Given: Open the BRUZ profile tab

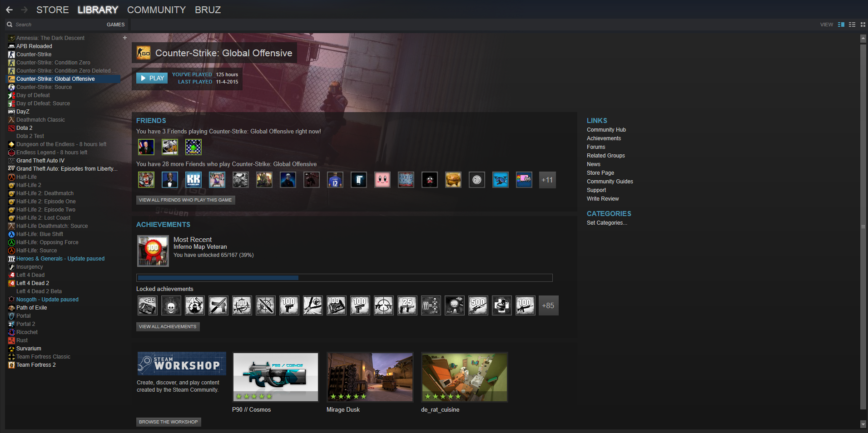Looking at the screenshot, I should click(208, 10).
